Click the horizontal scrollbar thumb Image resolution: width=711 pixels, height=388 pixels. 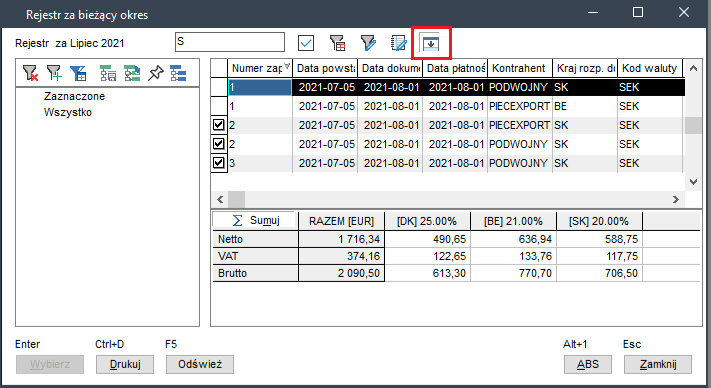(x=236, y=199)
